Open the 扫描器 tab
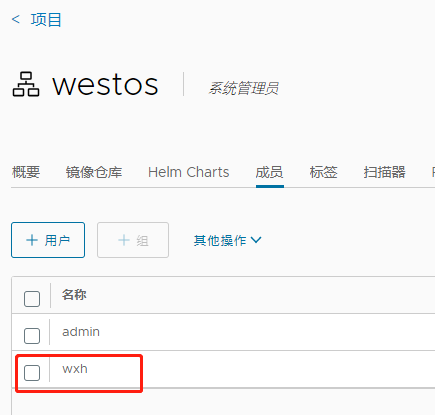This screenshot has width=435, height=415. (x=384, y=172)
